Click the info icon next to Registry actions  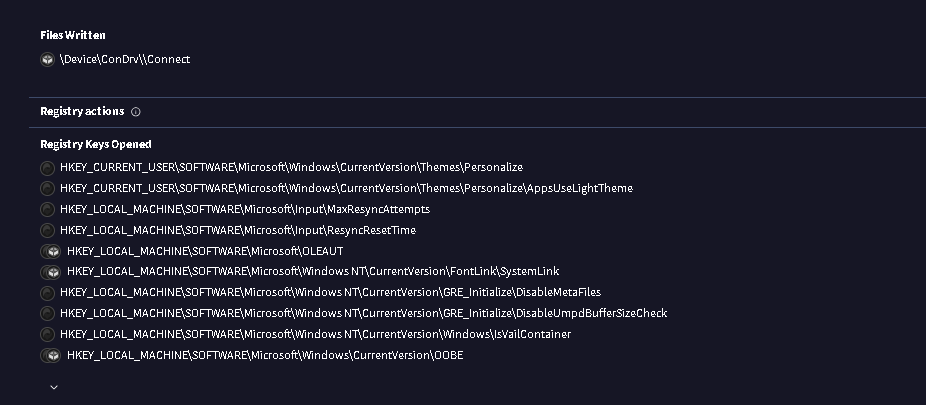136,112
